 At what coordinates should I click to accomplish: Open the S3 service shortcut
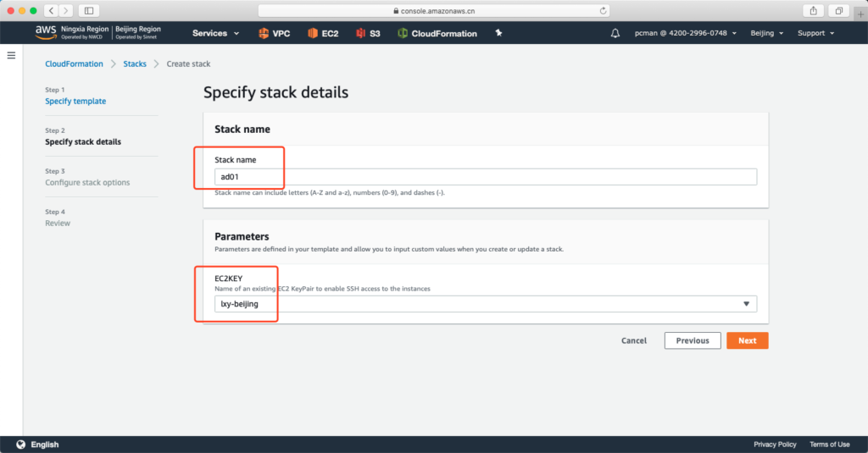(x=368, y=34)
